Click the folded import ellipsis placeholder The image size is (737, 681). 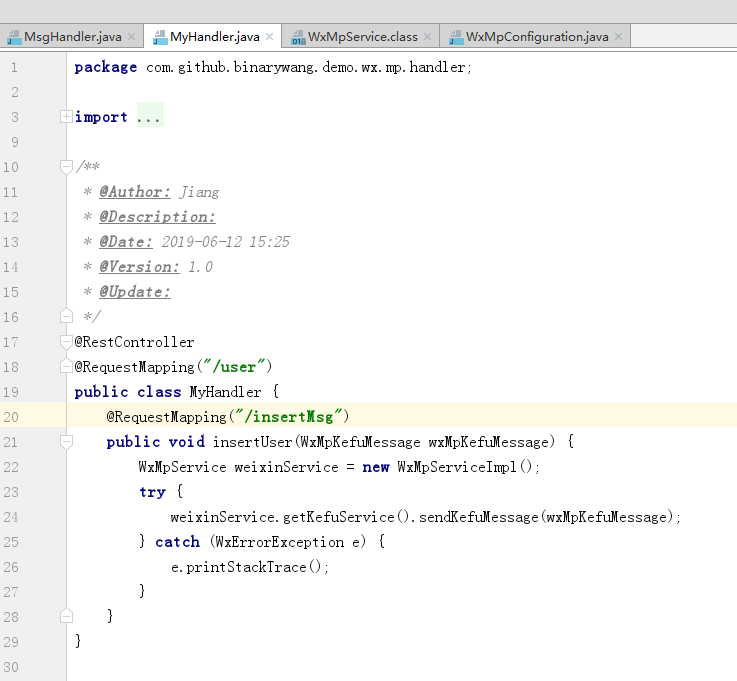(150, 117)
